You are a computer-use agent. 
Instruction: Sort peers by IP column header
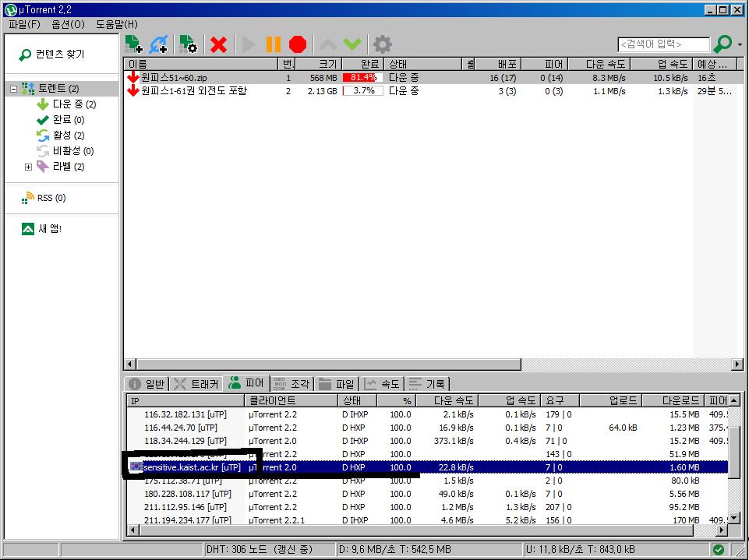pyautogui.click(x=185, y=400)
